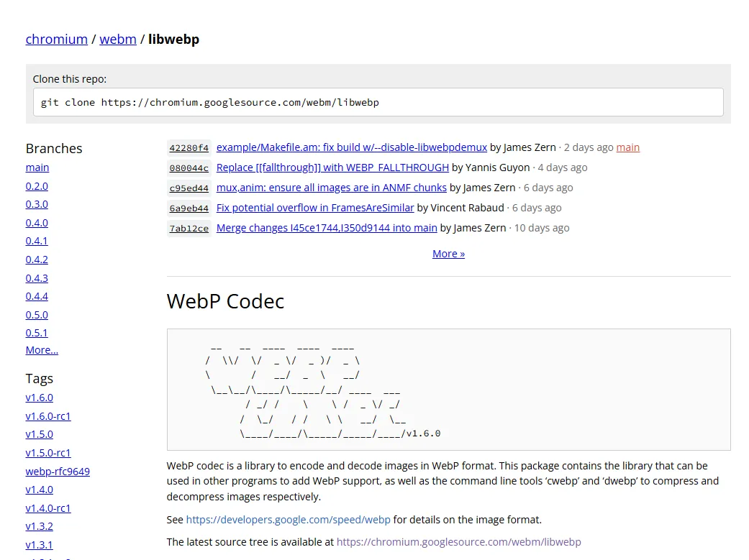
Task: Open tag v1.4.0-rc1
Action: pyautogui.click(x=48, y=508)
